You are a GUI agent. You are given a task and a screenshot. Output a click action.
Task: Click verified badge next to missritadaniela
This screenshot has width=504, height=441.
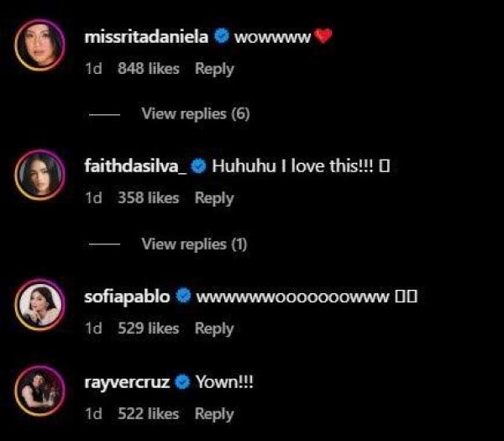click(222, 36)
